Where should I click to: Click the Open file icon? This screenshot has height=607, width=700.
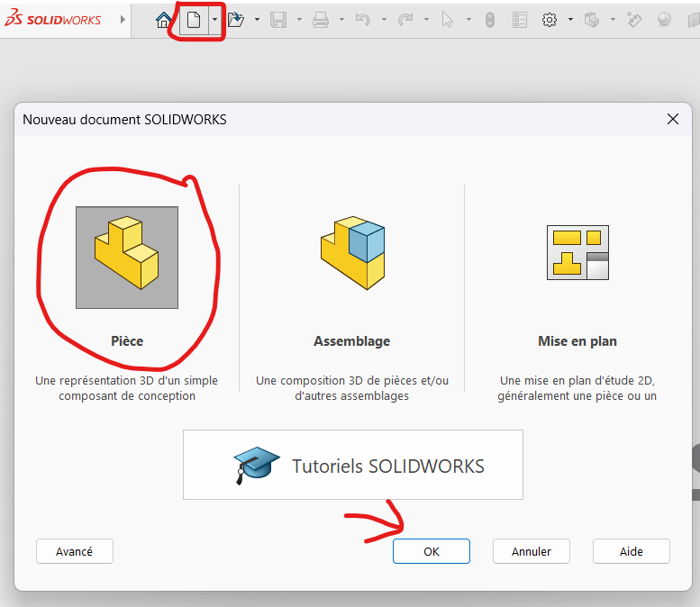(x=236, y=20)
